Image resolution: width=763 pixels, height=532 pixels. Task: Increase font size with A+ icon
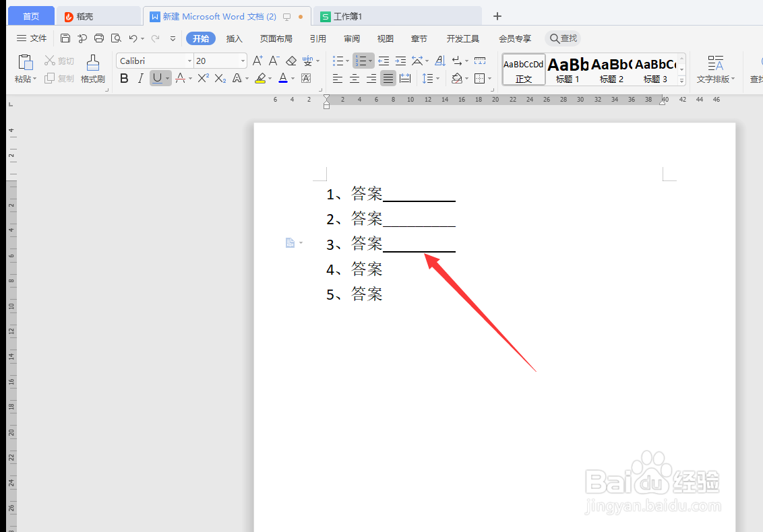(x=257, y=61)
